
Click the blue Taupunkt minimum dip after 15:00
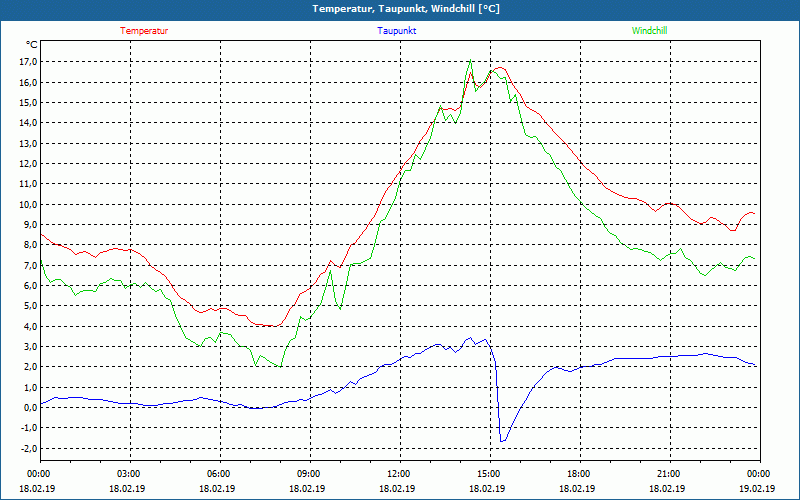502,441
